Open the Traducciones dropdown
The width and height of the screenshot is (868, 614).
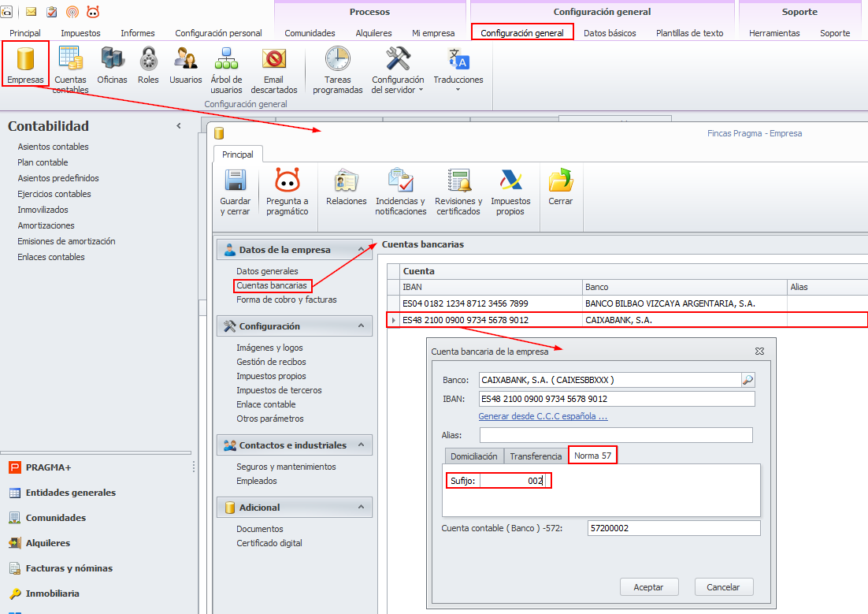pos(458,69)
